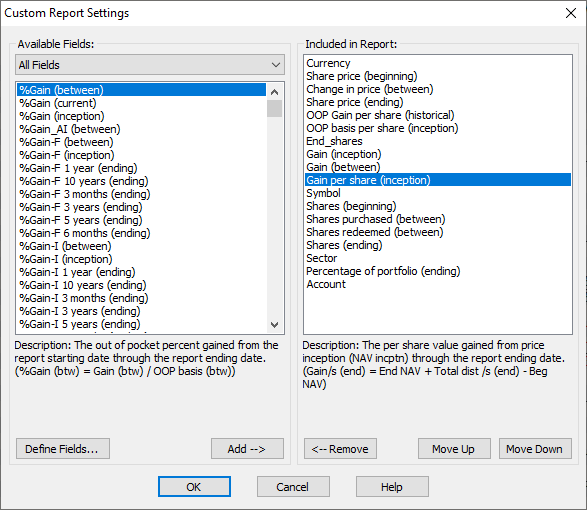Click the Move Down button
The image size is (587, 510).
535,449
